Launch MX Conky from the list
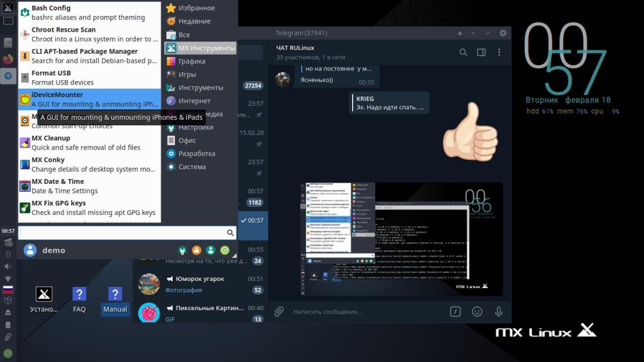The width and height of the screenshot is (644, 362). (90, 164)
